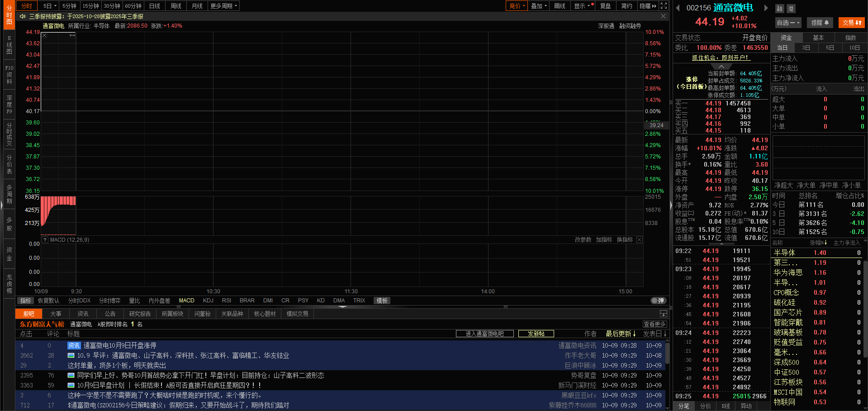The image size is (868, 411).
Task: Open the 国产芯片 sector row
Action: pos(817,312)
